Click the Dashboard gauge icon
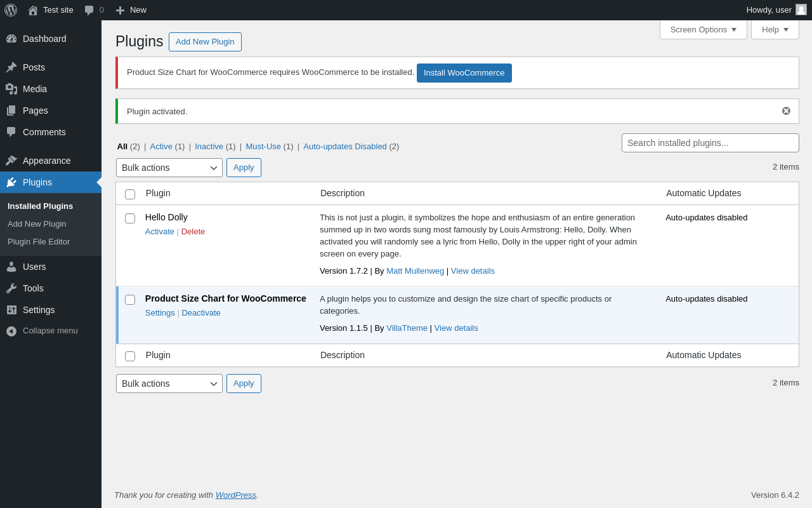This screenshot has height=508, width=812. tap(11, 39)
